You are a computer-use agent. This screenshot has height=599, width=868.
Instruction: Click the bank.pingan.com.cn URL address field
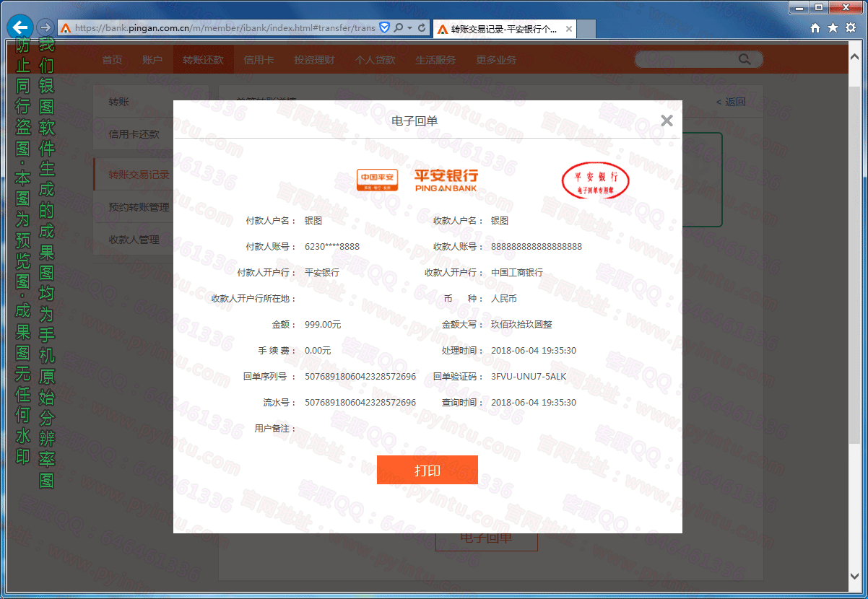click(x=225, y=28)
